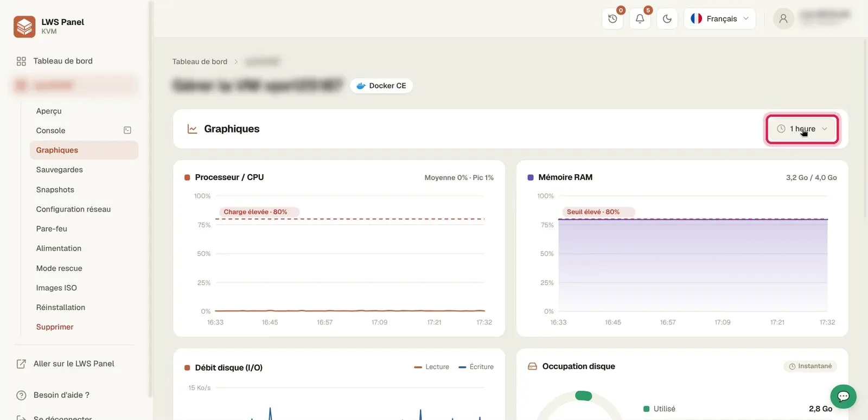The height and width of the screenshot is (420, 868).
Task: Select Graphiques in the sidebar
Action: (84, 150)
